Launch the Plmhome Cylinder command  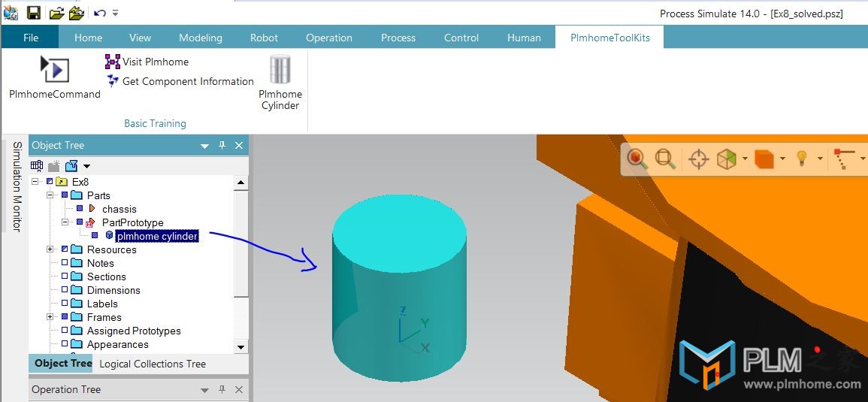coord(280,83)
